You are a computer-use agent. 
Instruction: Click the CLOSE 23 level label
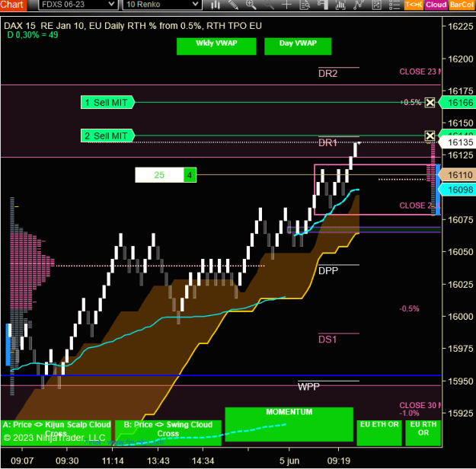[420, 72]
